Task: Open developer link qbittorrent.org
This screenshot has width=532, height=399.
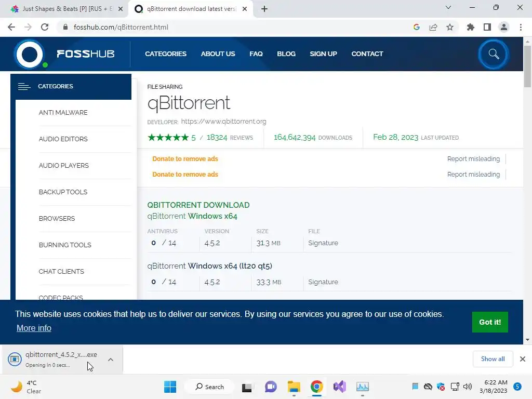Action: tap(223, 121)
